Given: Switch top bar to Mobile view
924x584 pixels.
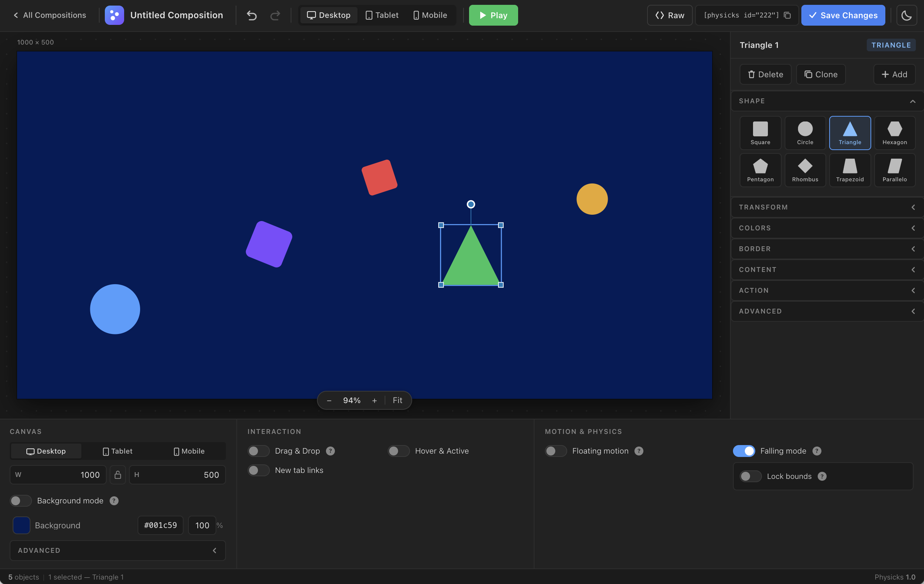Looking at the screenshot, I should point(430,15).
